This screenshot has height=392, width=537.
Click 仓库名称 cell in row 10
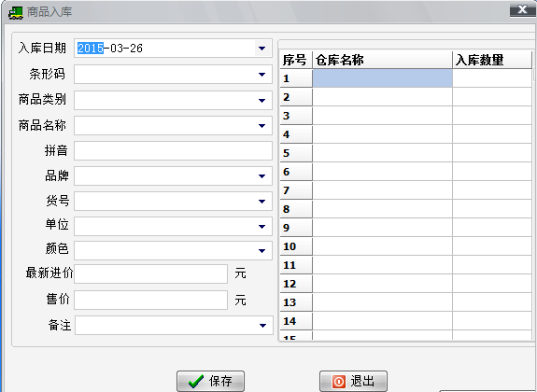[382, 246]
